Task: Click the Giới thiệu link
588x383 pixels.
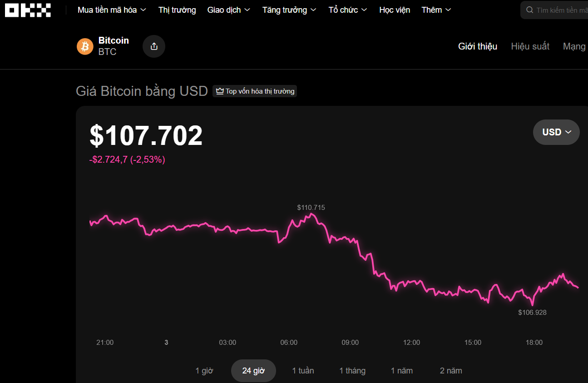Action: click(x=477, y=46)
